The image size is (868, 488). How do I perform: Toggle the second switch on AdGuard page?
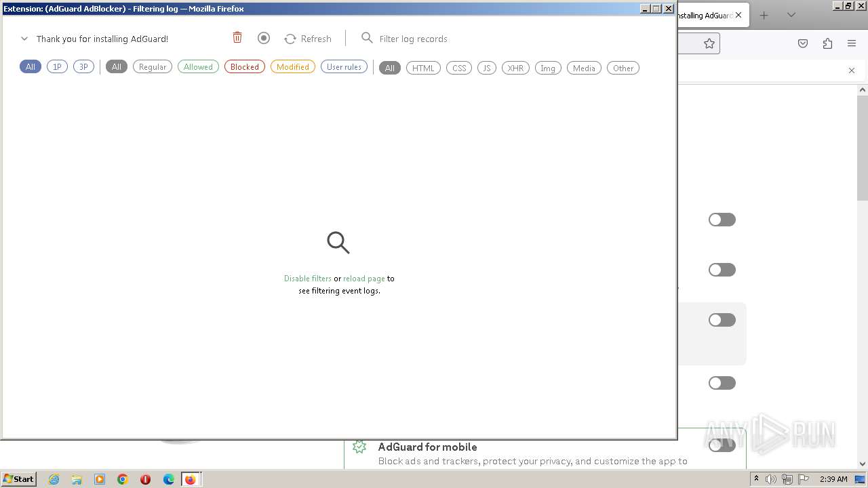click(x=722, y=270)
